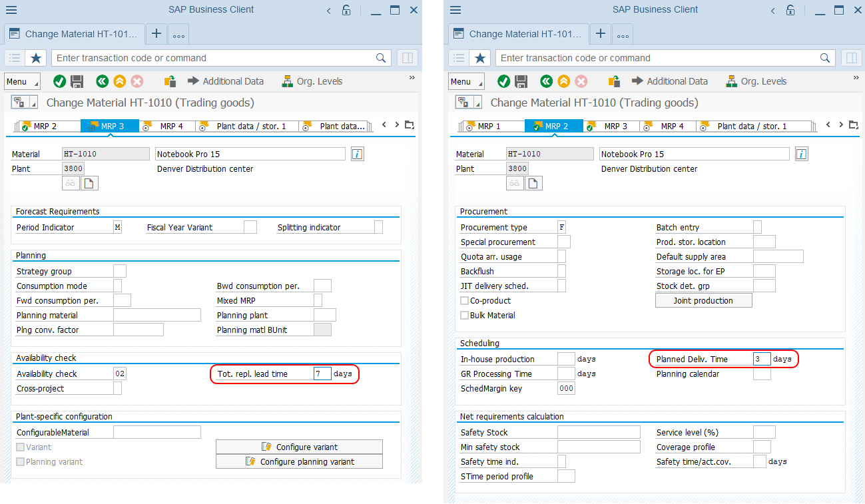Click material info icon in left window
This screenshot has height=504, width=865.
(358, 154)
